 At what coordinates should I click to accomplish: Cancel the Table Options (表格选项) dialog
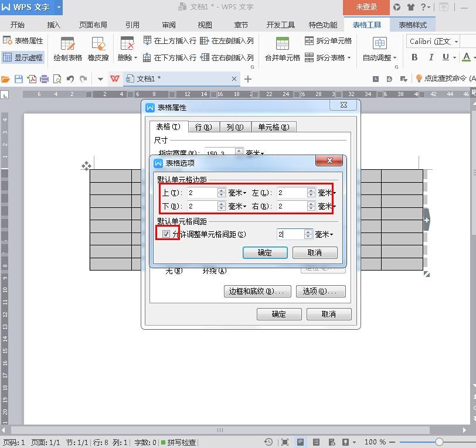315,252
